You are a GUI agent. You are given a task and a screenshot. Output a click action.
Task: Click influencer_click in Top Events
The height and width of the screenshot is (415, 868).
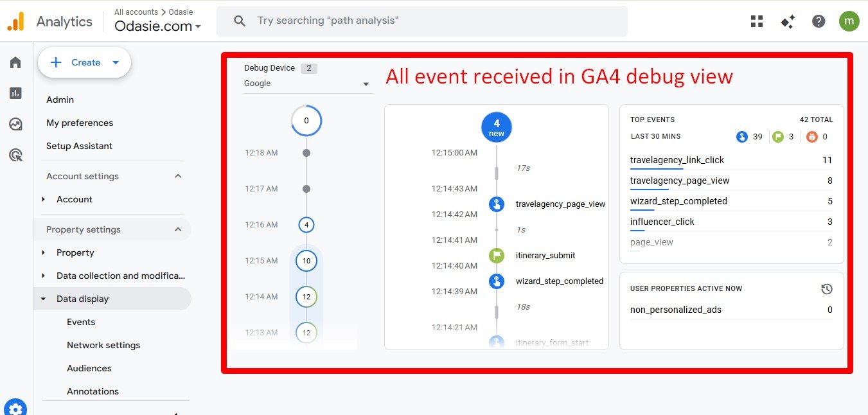pos(662,222)
